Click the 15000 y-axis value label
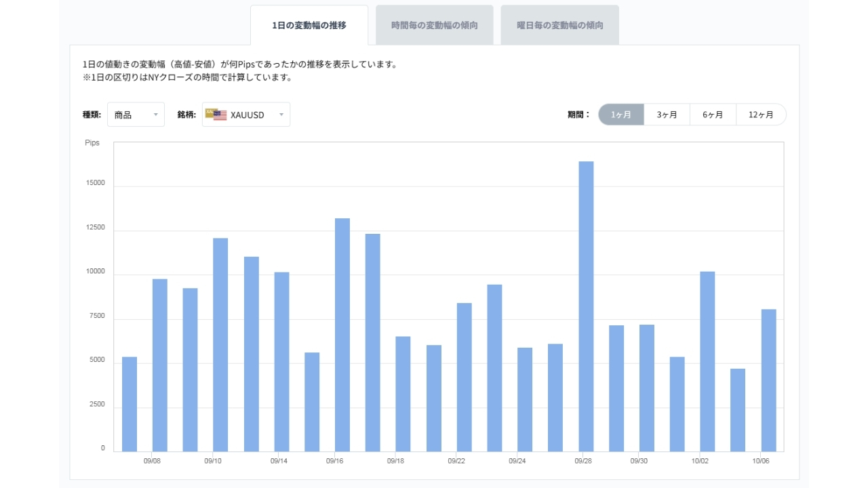 pos(95,183)
